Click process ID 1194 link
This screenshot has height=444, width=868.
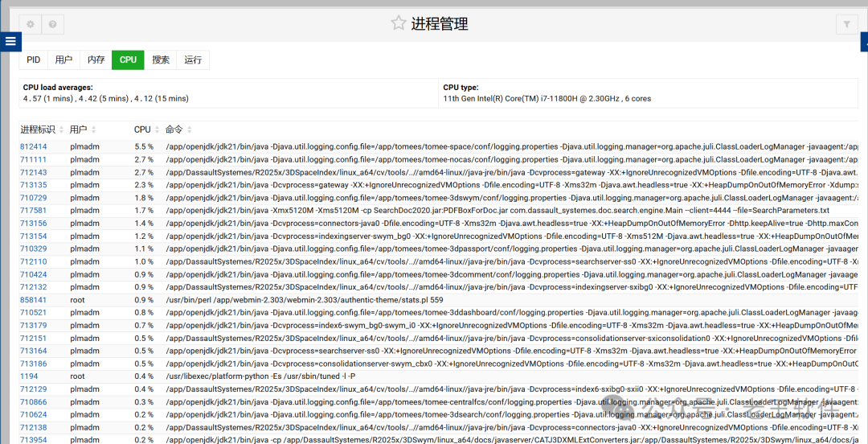(29, 376)
